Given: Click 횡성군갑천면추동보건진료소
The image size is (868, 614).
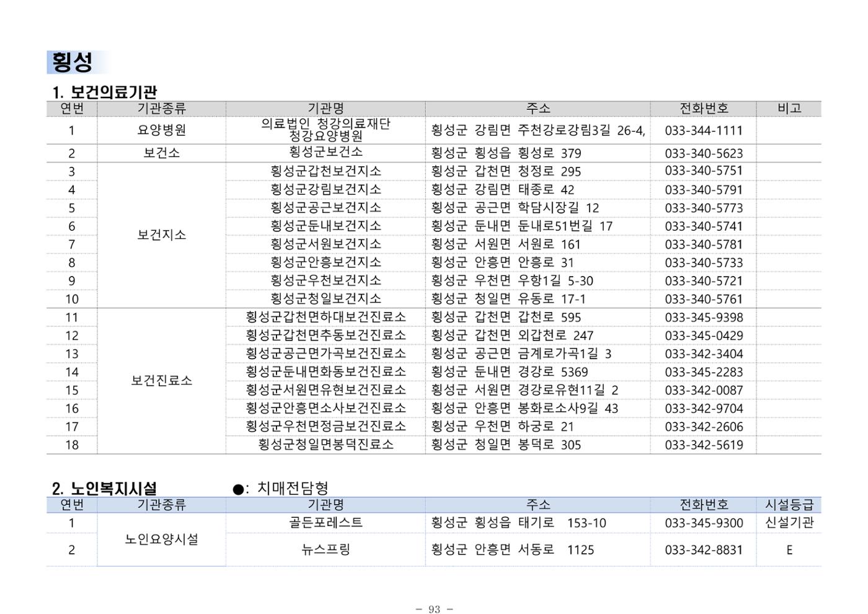Looking at the screenshot, I should coord(325,335).
